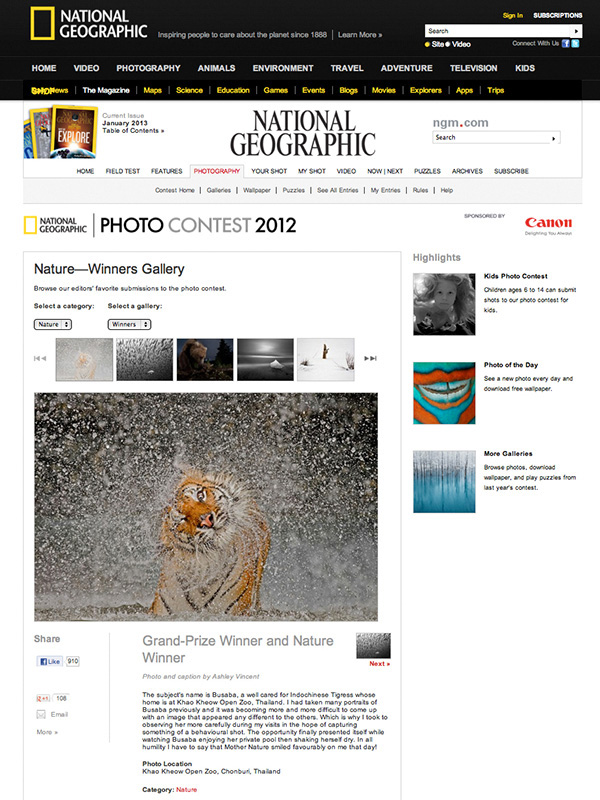Jump to last thumbnail with skip-forward arrow
The width and height of the screenshot is (600, 800).
[x=370, y=359]
